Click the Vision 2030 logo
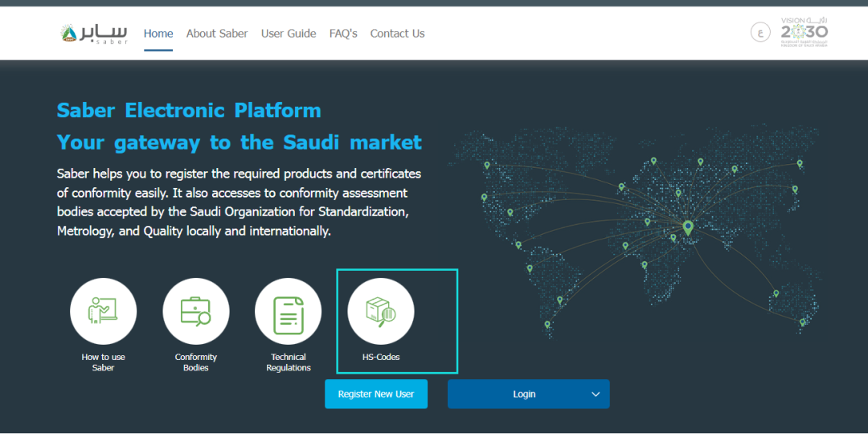Image resolution: width=868 pixels, height=438 pixels. click(x=805, y=32)
